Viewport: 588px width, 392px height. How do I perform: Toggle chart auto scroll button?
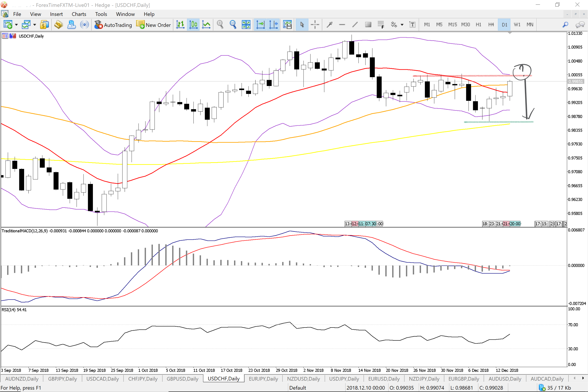260,25
